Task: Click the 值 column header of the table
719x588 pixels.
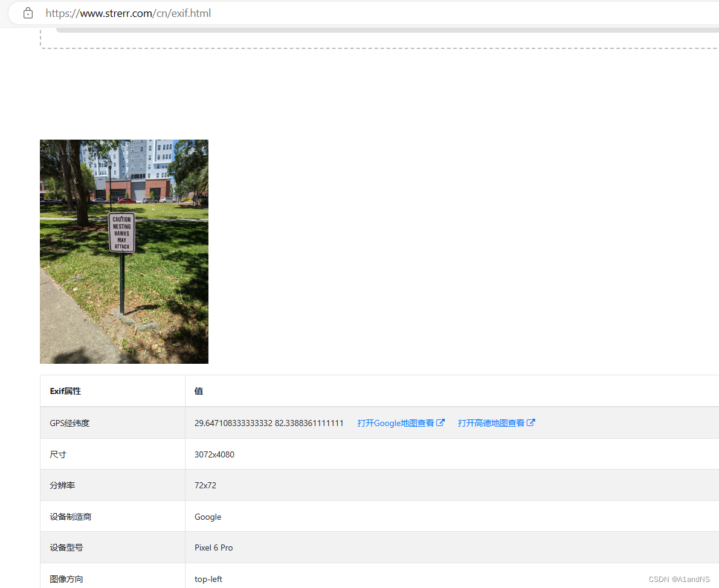Action: click(199, 390)
